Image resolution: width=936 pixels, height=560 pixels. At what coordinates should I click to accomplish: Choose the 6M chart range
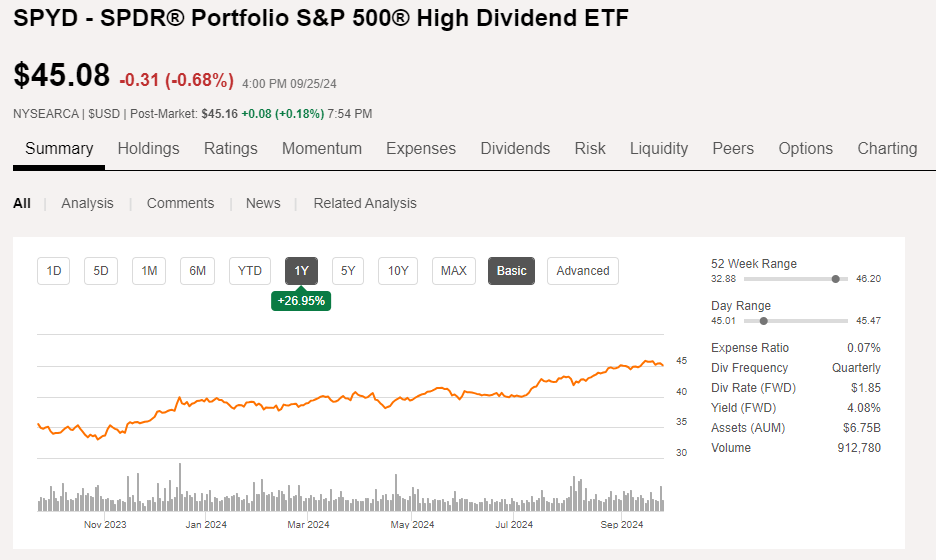coord(198,271)
